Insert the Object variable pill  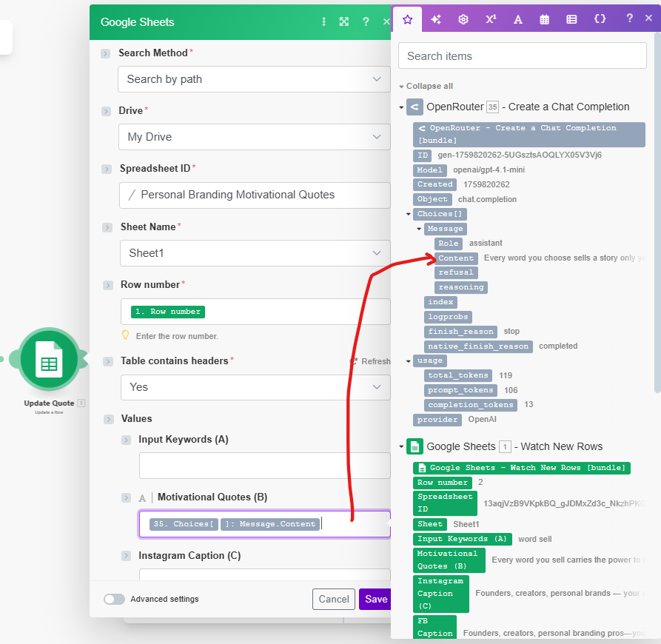432,199
